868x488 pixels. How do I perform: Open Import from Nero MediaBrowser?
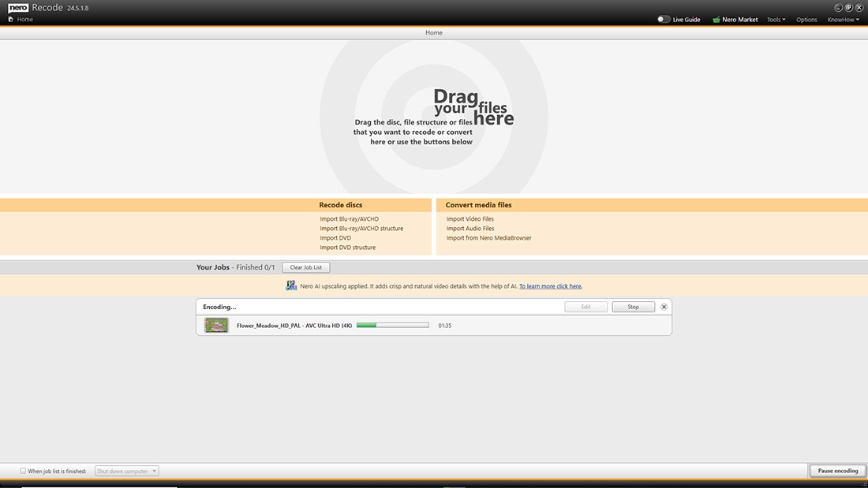(488, 238)
